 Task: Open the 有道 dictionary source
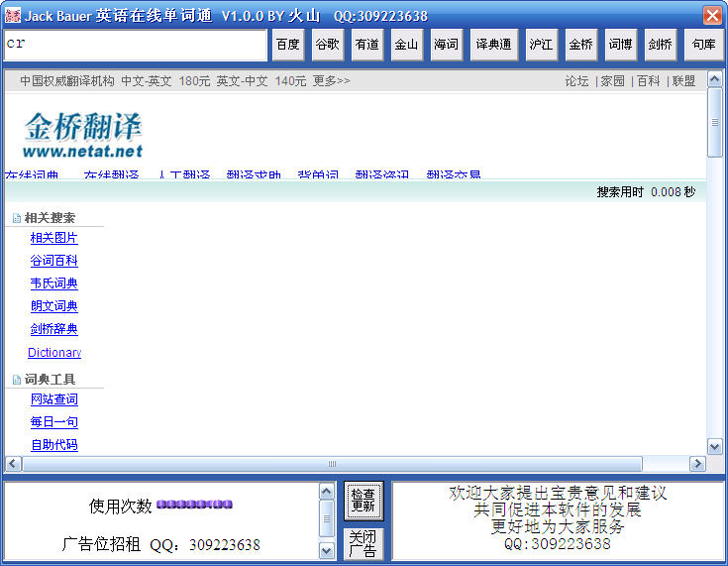[367, 45]
